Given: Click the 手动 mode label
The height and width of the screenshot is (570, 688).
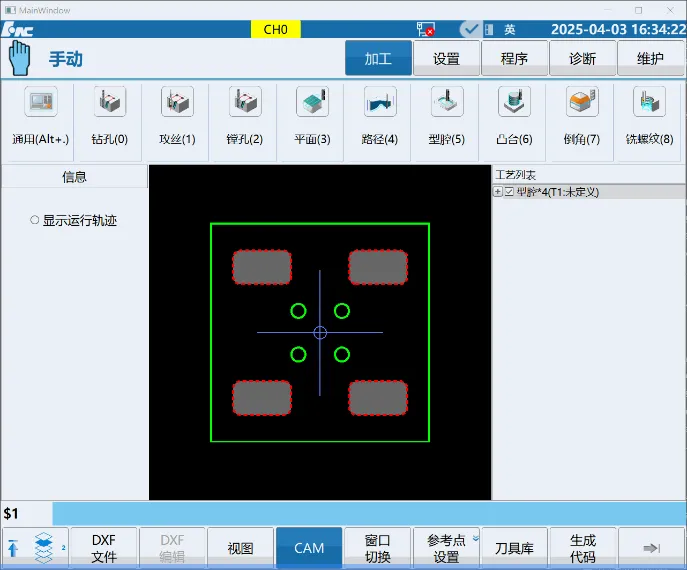Looking at the screenshot, I should point(66,59).
